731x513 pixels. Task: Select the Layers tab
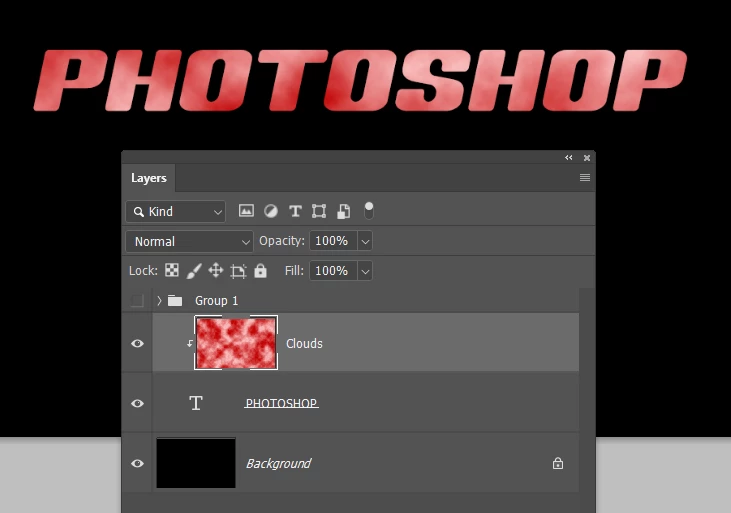149,178
